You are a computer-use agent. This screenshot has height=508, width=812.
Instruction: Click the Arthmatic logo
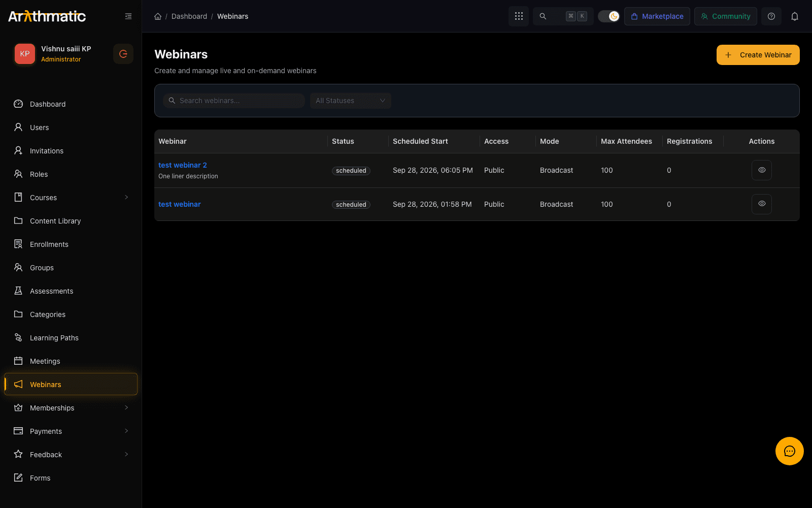pyautogui.click(x=47, y=16)
